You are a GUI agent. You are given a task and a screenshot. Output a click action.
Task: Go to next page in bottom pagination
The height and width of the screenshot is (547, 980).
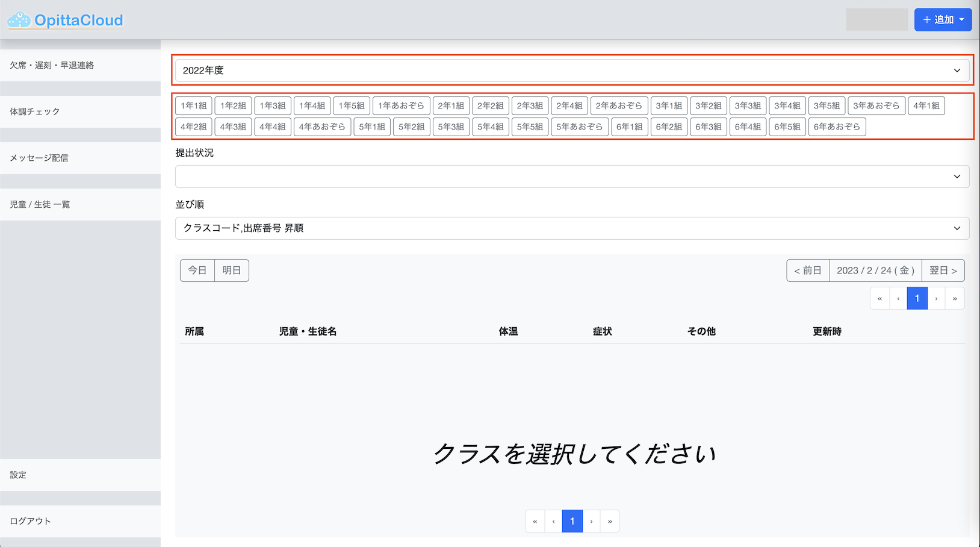(x=591, y=521)
